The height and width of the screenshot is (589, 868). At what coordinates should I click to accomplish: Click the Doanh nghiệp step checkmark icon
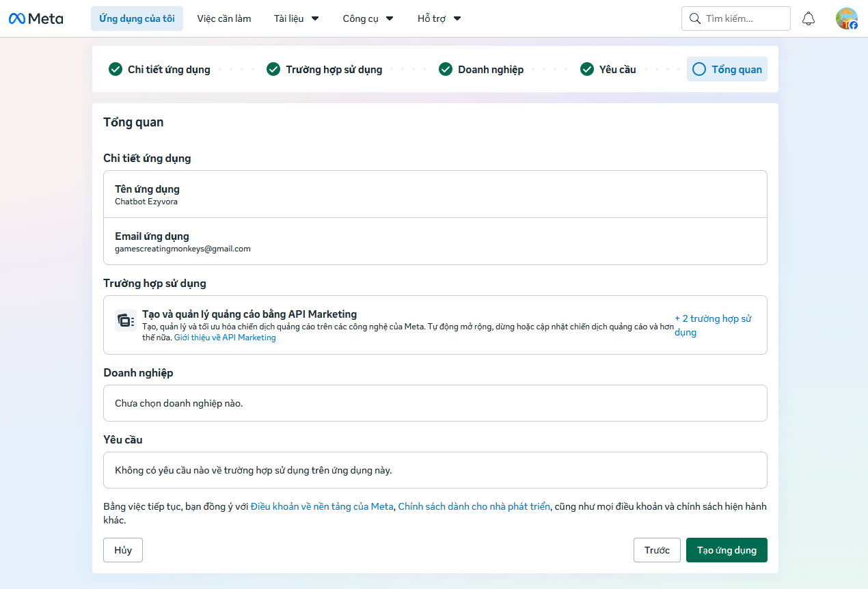click(x=446, y=69)
